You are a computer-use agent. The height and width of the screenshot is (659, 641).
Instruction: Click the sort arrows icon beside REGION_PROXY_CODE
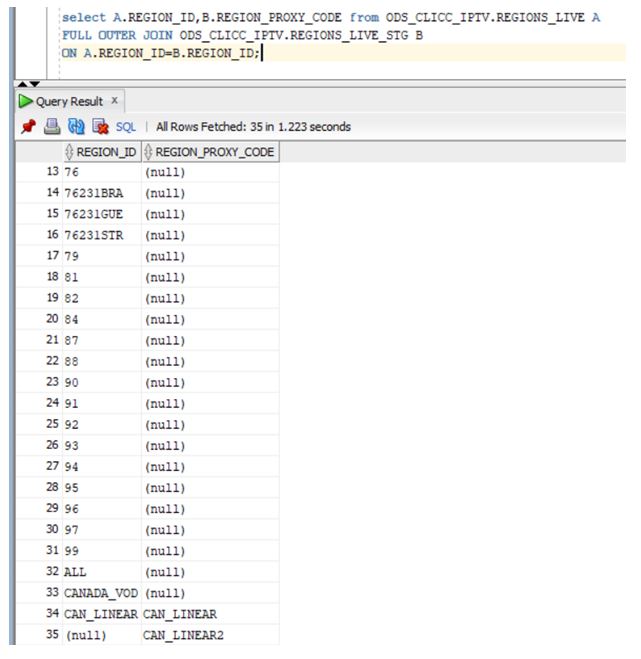(x=148, y=152)
